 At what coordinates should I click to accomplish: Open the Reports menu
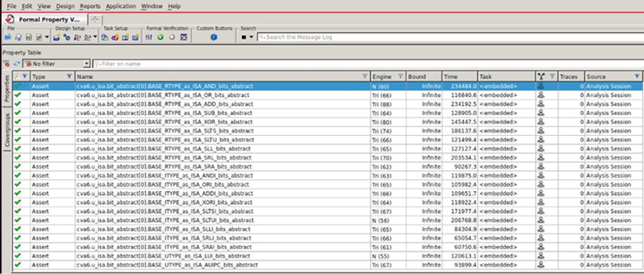click(x=90, y=6)
